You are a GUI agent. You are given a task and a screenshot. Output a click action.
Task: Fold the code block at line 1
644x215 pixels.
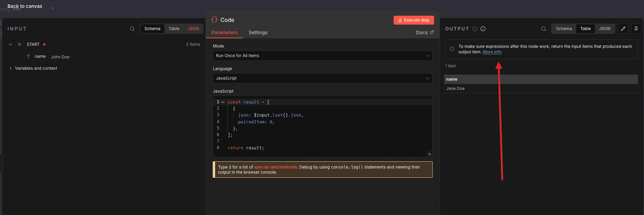pos(223,102)
